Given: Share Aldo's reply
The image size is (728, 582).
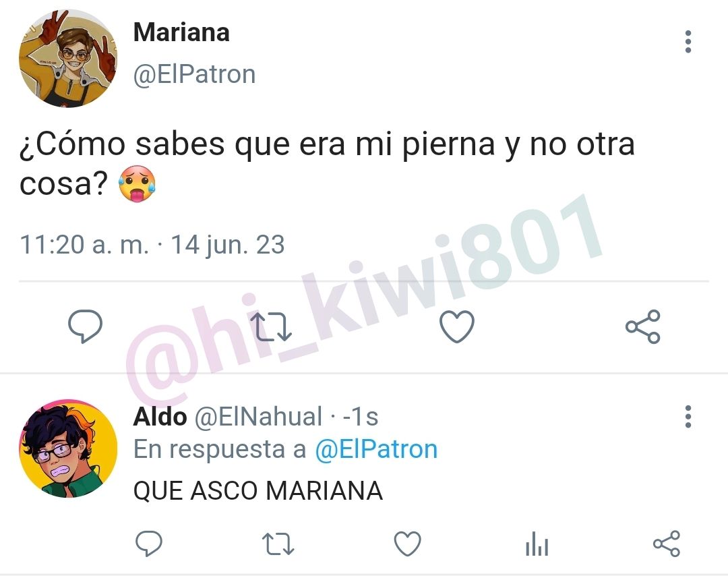Looking at the screenshot, I should 666,544.
